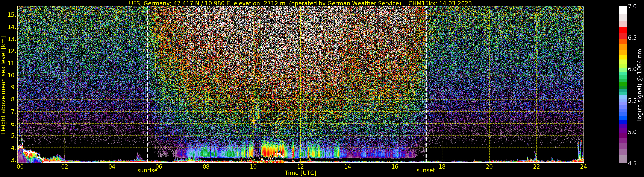Click the "7." height axis tick label

(x=13, y=112)
